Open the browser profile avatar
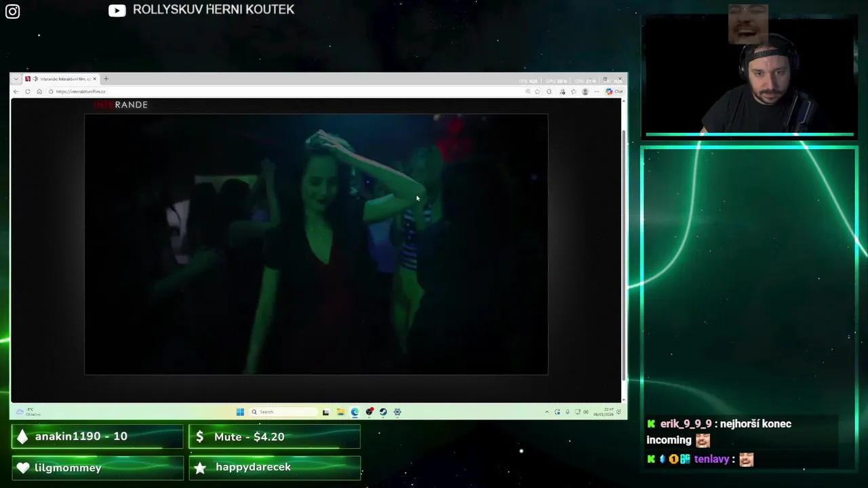This screenshot has height=488, width=868. [x=585, y=91]
